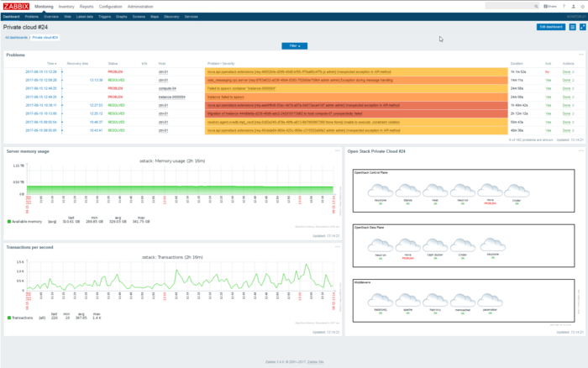This screenshot has width=588, height=368.
Task: Expand the Filter dropdown
Action: click(294, 45)
